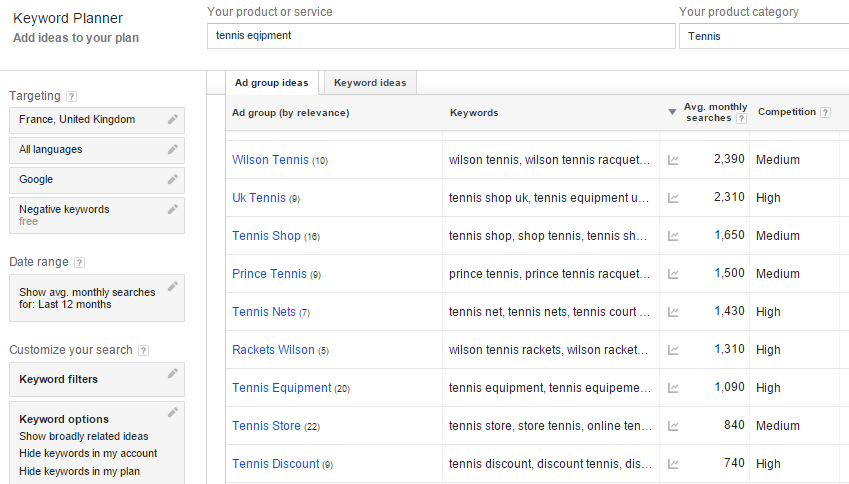Click the product or service input field
This screenshot has height=484, width=849.
click(441, 36)
